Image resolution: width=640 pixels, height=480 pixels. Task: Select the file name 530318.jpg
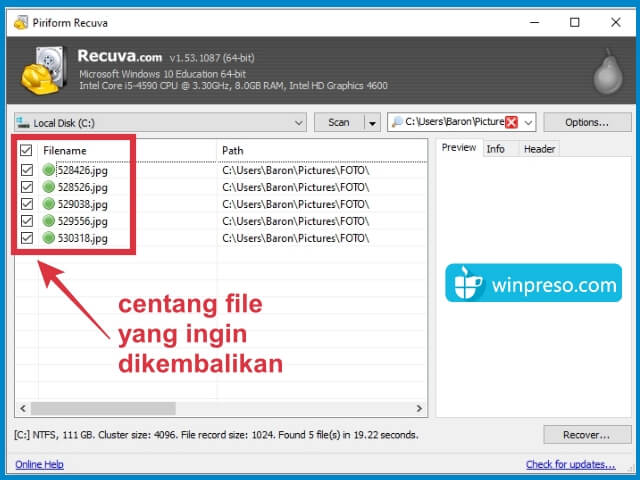click(82, 238)
